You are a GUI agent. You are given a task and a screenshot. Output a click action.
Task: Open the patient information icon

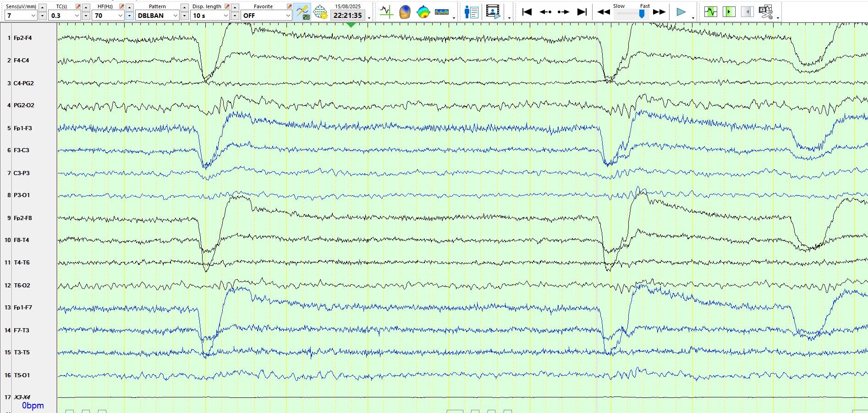click(471, 12)
